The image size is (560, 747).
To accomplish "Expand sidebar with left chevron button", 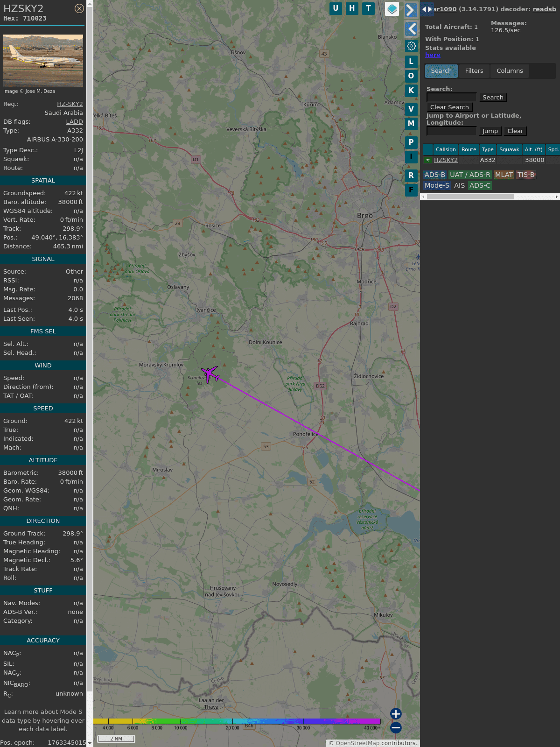I will coord(411,29).
